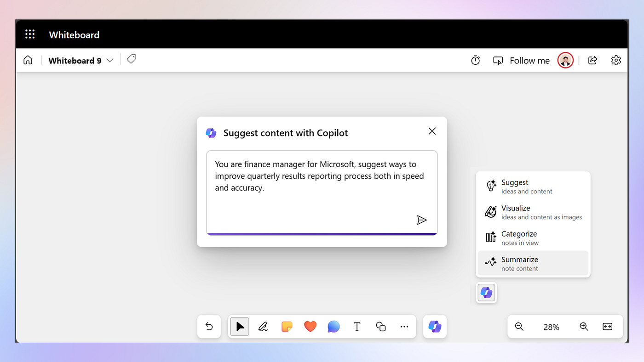The image size is (644, 362).
Task: Open the timer tool
Action: click(476, 60)
